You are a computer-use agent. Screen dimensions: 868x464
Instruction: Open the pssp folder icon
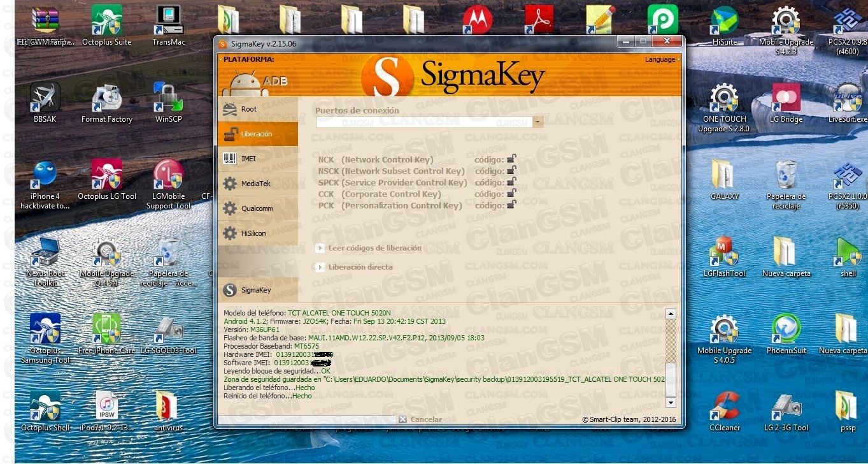coord(848,411)
